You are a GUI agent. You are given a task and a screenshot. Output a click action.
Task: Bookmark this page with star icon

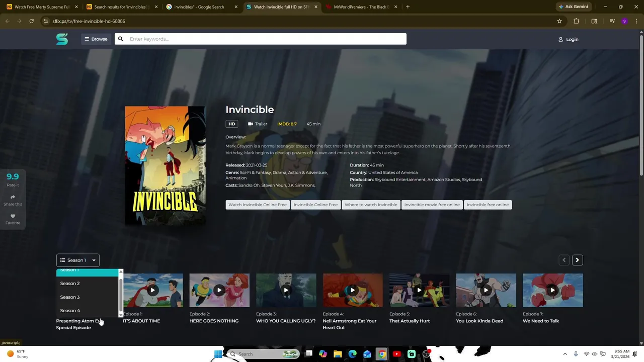click(x=559, y=21)
